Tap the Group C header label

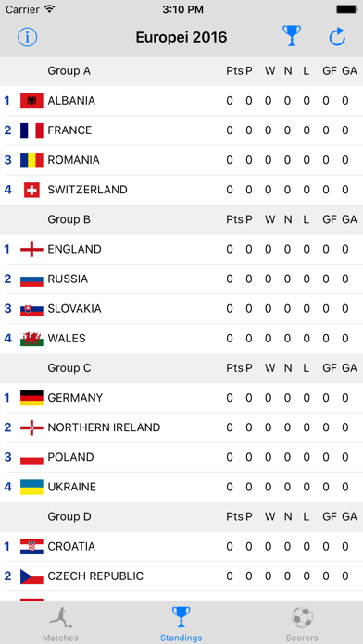pyautogui.click(x=69, y=368)
